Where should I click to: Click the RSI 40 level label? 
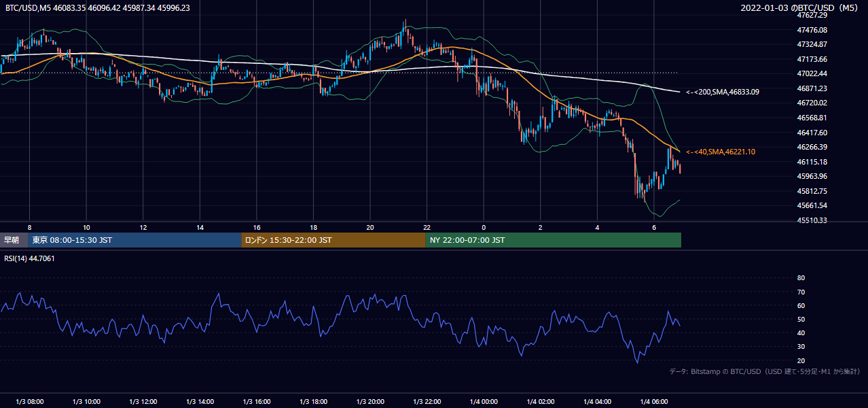(801, 333)
